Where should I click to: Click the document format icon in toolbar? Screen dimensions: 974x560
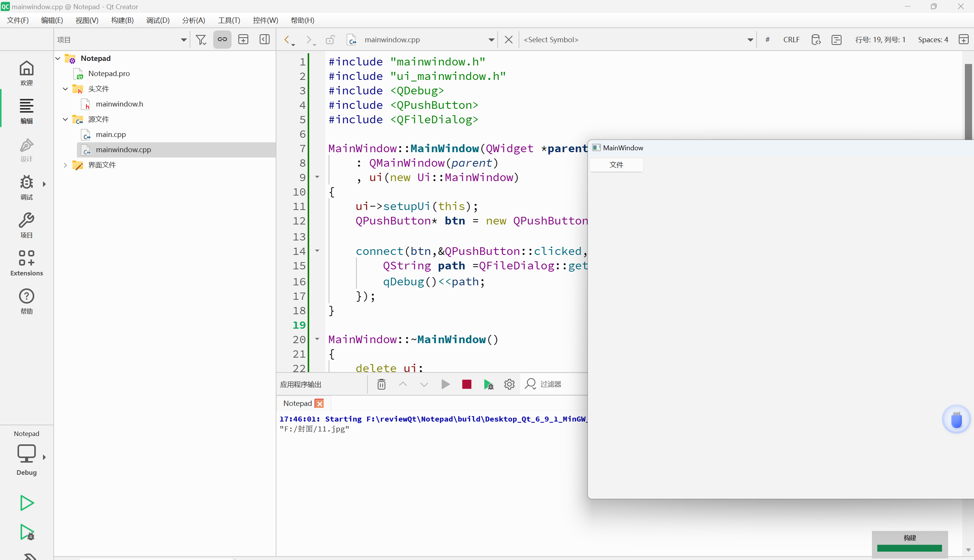click(836, 40)
